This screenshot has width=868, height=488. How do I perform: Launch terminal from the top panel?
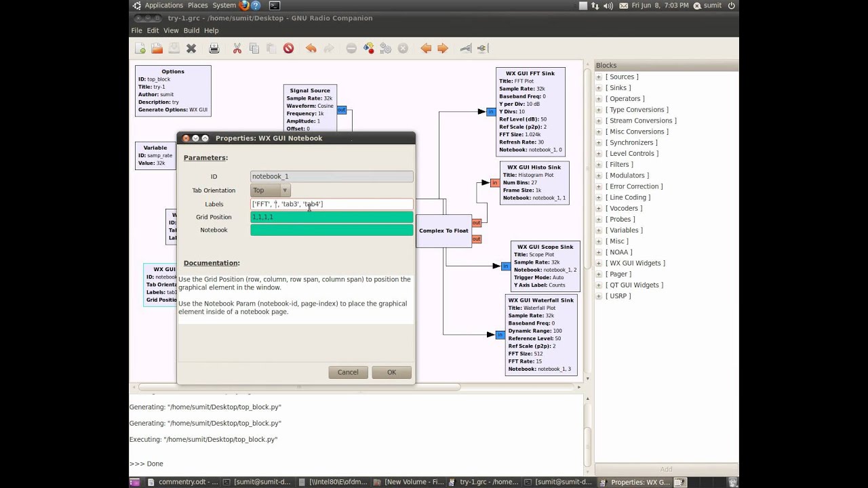pos(275,5)
